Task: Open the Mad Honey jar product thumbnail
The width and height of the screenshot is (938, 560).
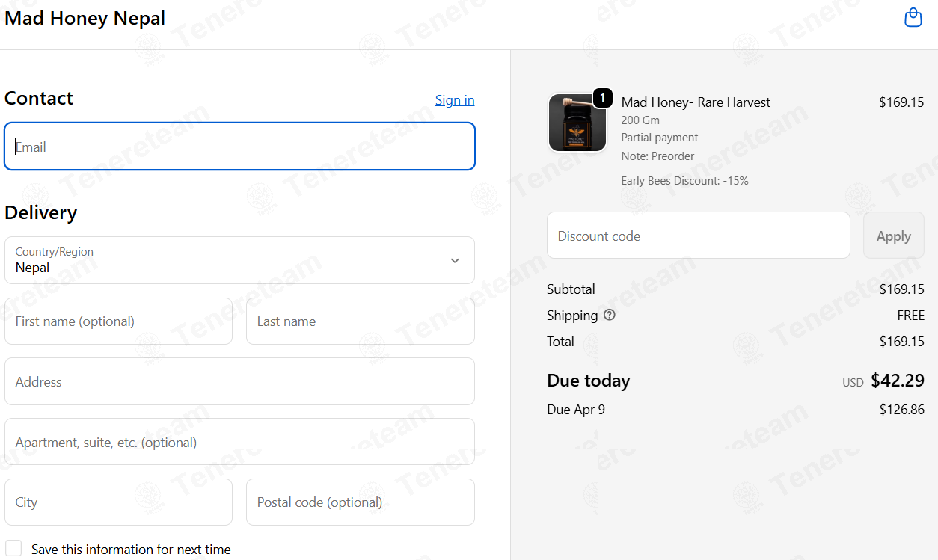Action: 577,123
